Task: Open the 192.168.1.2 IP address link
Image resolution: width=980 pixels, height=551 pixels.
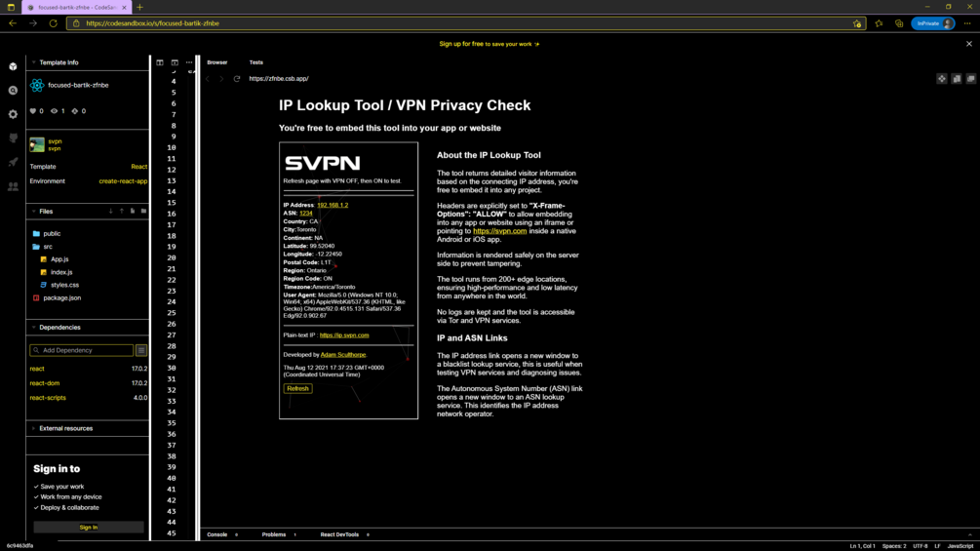Action: 333,205
